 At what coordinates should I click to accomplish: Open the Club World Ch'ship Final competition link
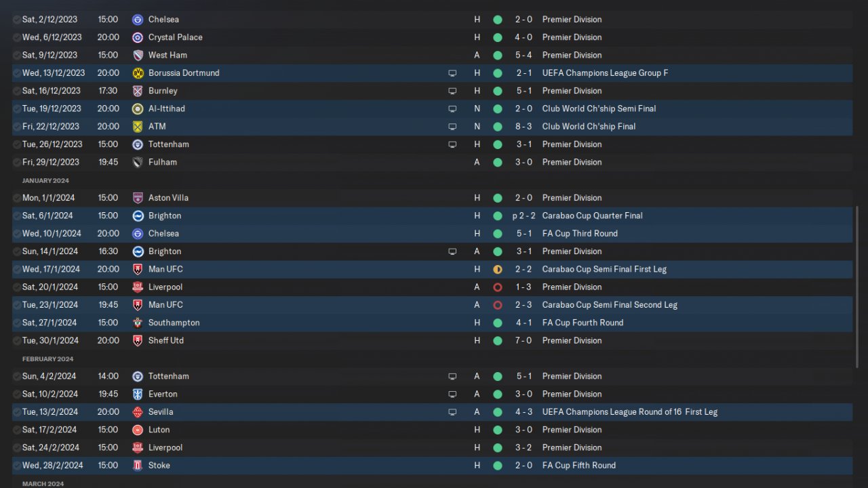click(x=590, y=127)
